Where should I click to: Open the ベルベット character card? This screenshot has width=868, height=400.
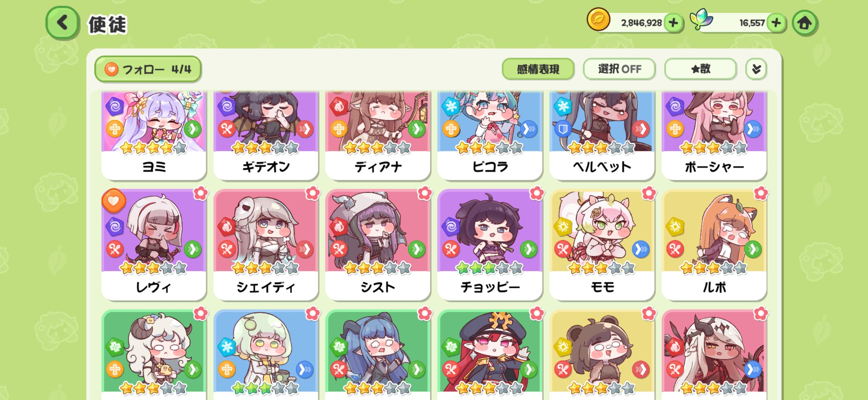pyautogui.click(x=602, y=135)
